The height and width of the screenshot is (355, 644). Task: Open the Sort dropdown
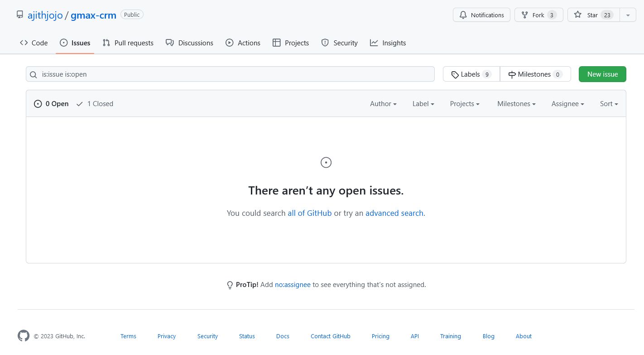click(x=609, y=104)
